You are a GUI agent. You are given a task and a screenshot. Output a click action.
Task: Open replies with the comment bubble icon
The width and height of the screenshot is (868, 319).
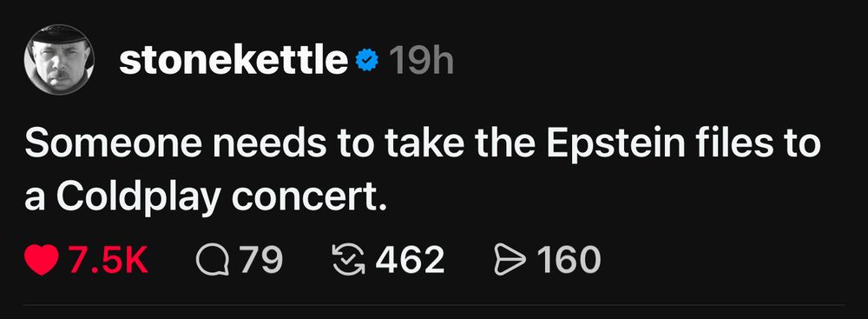point(213,260)
